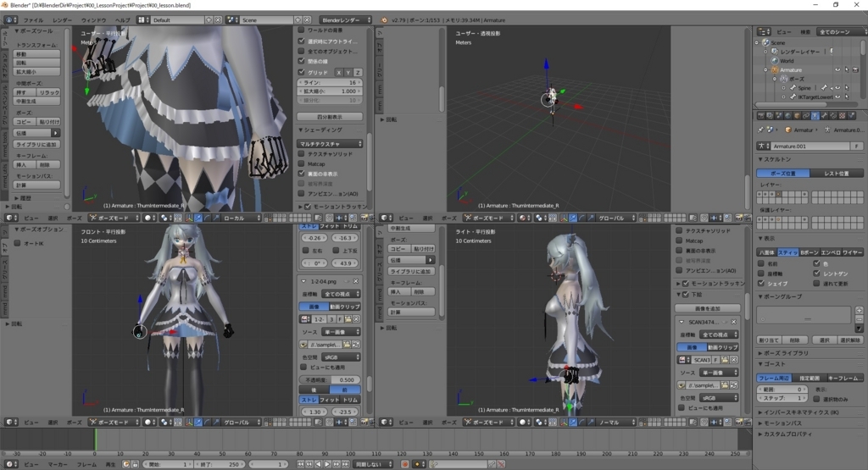This screenshot has width=868, height=470.
Task: Click the Spine bone in outliner
Action: point(804,88)
